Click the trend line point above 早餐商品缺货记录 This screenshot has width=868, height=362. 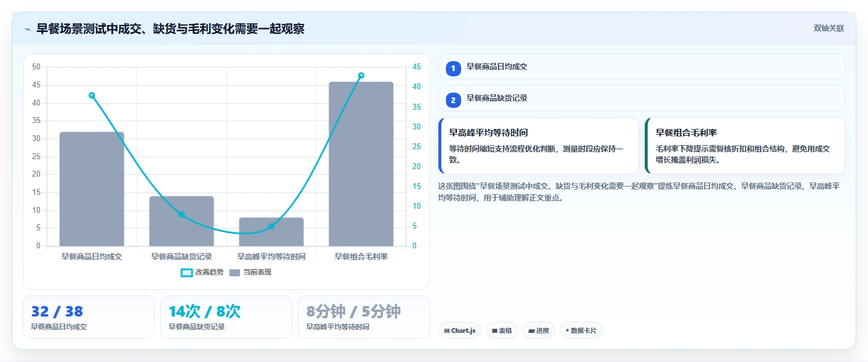pyautogui.click(x=181, y=215)
